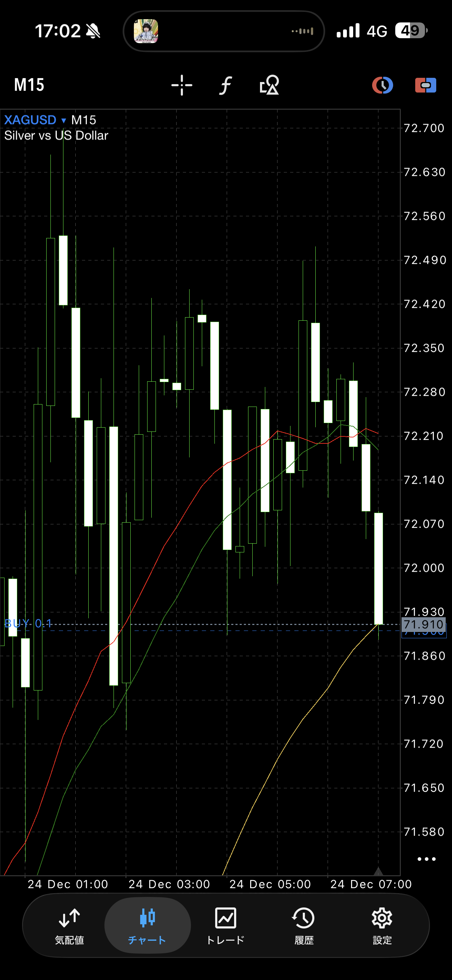Screen dimensions: 452x980
Task: Tap the latest candlestick on the chart
Action: click(378, 569)
